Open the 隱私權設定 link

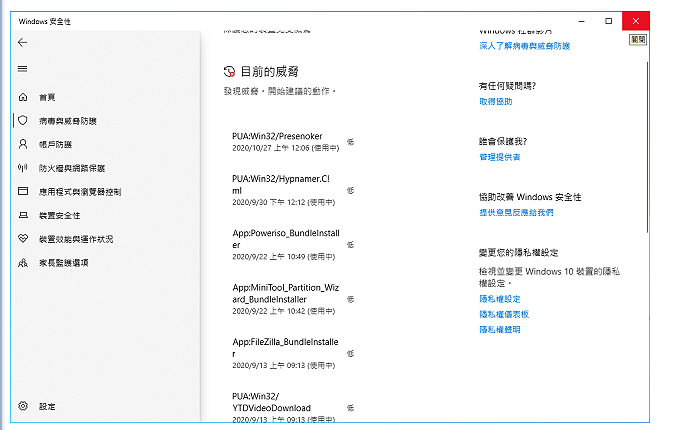tap(500, 299)
